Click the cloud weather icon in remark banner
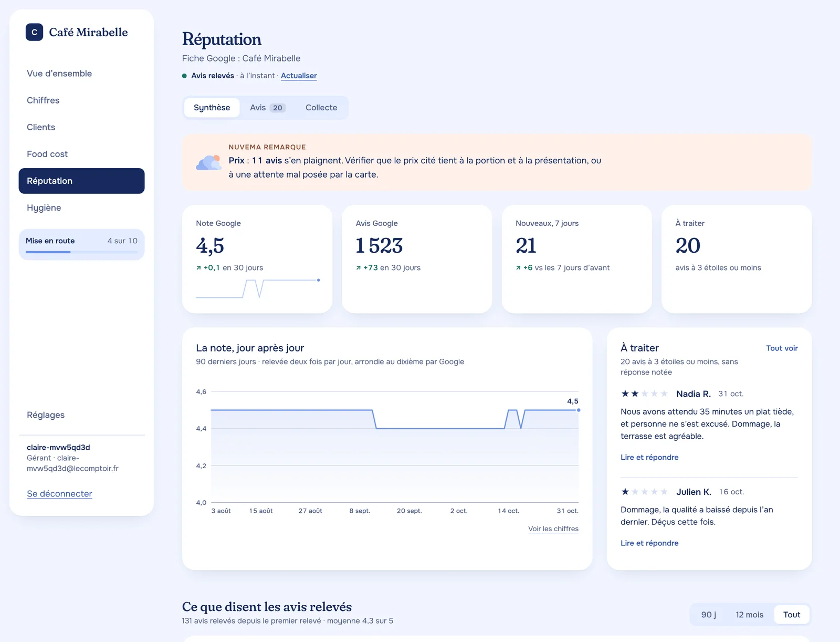 209,162
